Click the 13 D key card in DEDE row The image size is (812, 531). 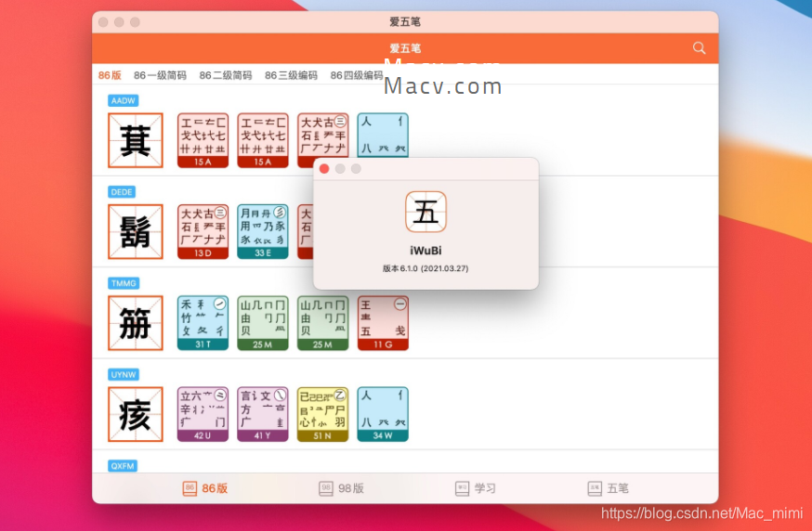[203, 231]
